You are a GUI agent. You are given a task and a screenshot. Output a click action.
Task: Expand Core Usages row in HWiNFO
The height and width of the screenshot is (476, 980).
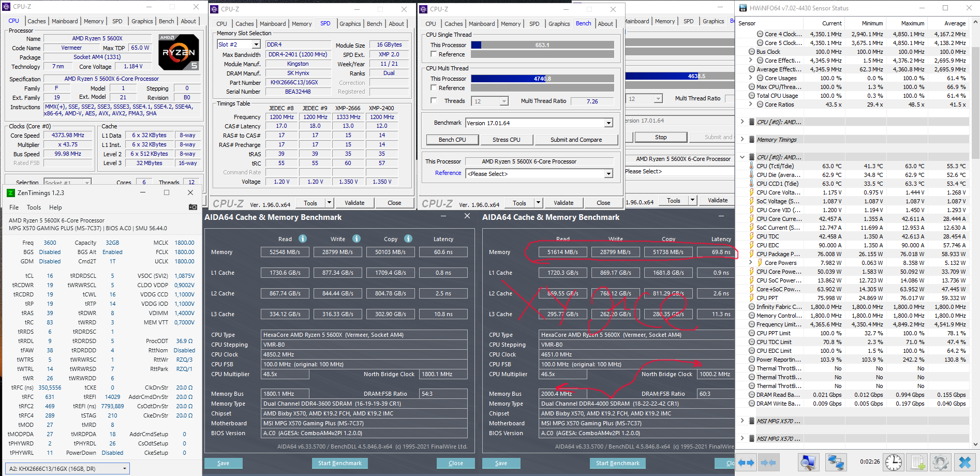[x=750, y=78]
